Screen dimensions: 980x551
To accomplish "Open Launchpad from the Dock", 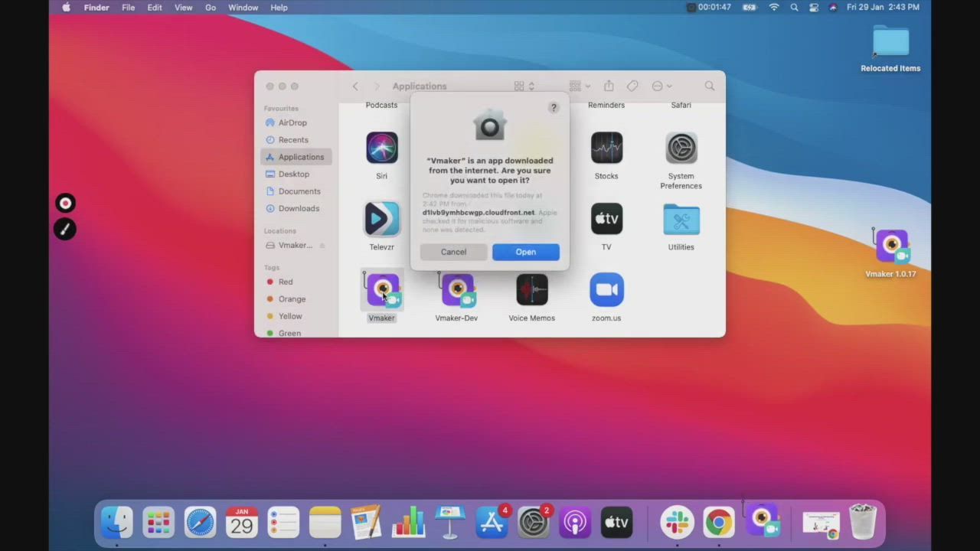I will coord(158,523).
